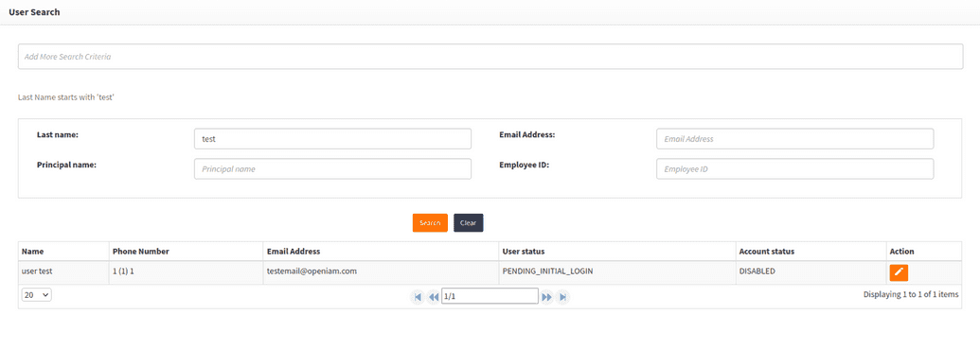
Task: Go to previous page of results
Action: [x=434, y=297]
